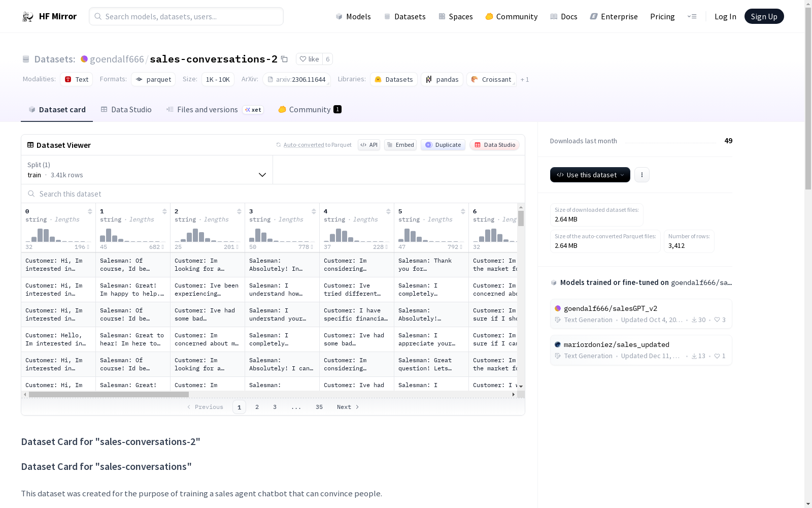
Task: Click the heart like button
Action: pyautogui.click(x=309, y=59)
